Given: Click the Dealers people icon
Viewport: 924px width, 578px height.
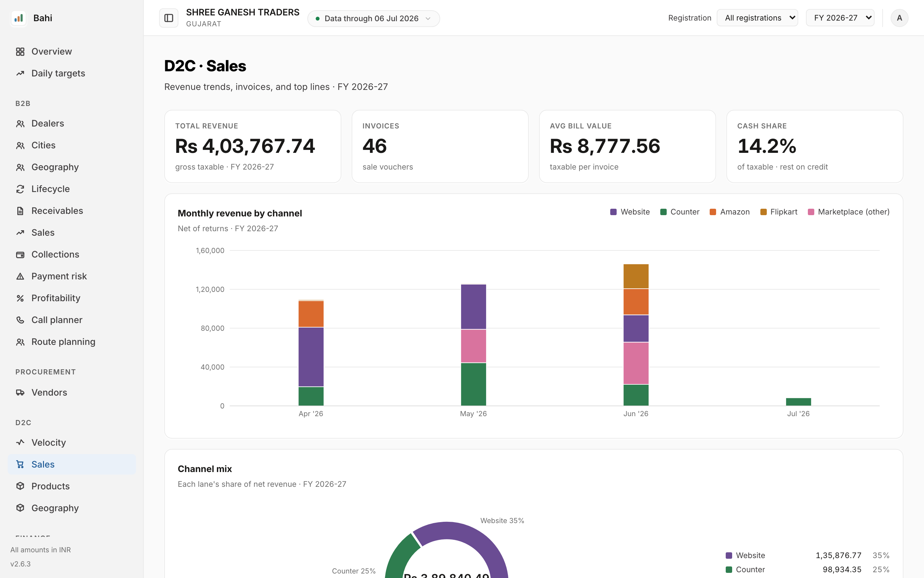Looking at the screenshot, I should (20, 124).
